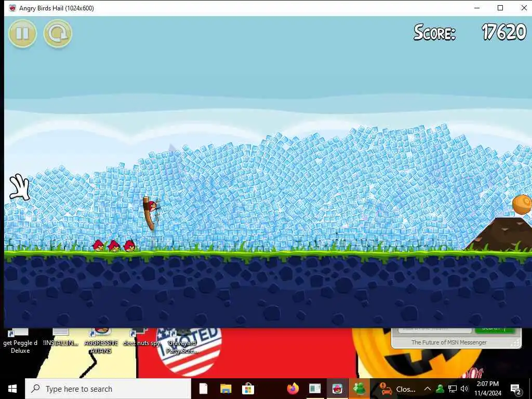Open the clock showing 2:07 PM
532x399 pixels.
coord(488,389)
